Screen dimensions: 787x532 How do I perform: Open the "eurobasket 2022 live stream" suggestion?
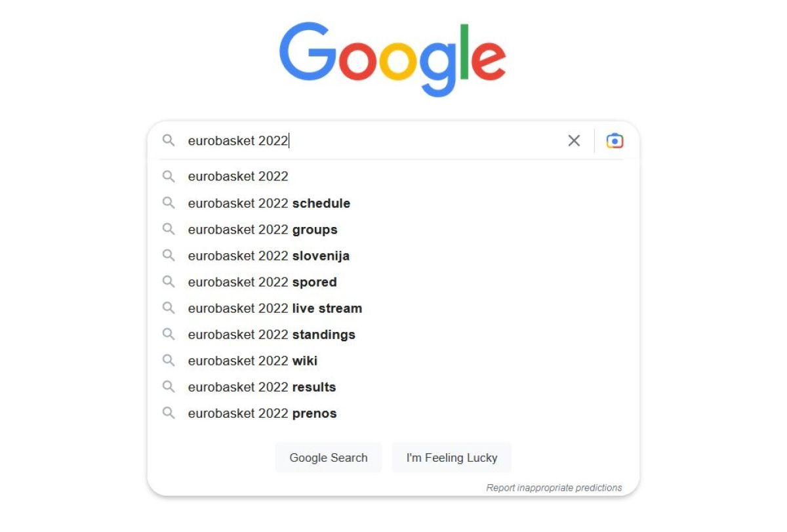pos(275,308)
